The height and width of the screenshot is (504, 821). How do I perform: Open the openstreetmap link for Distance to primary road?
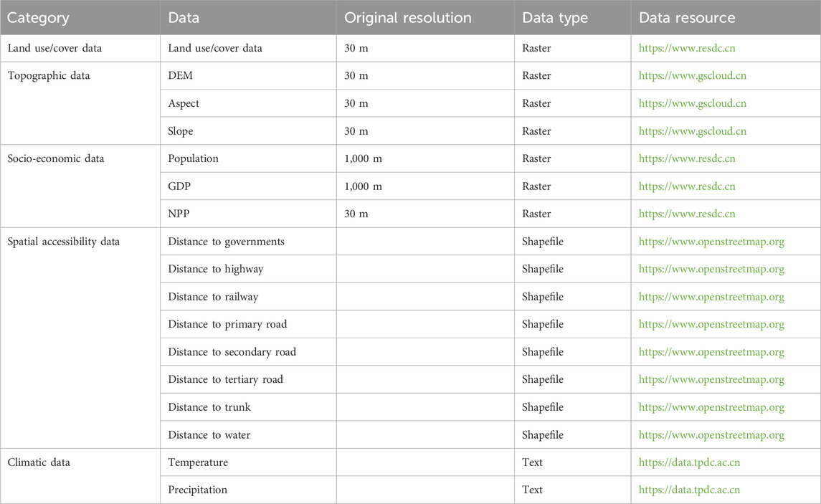(711, 325)
